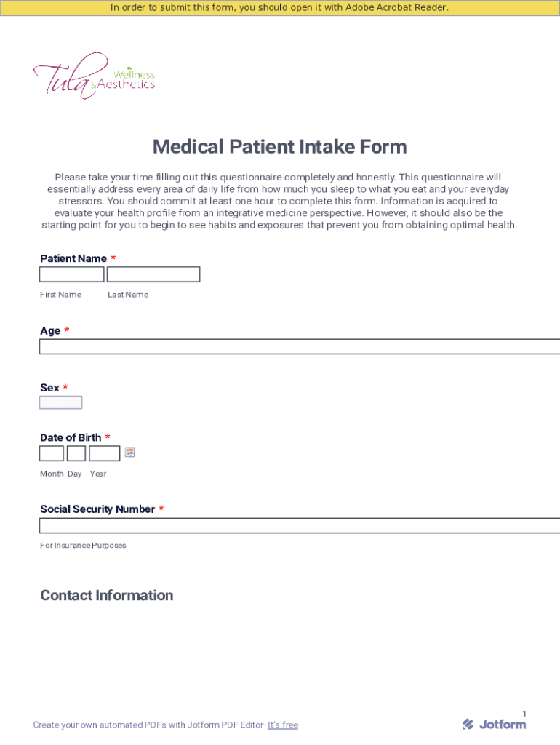Select the Contact Information section heading
The image size is (560, 745).
pos(106,595)
